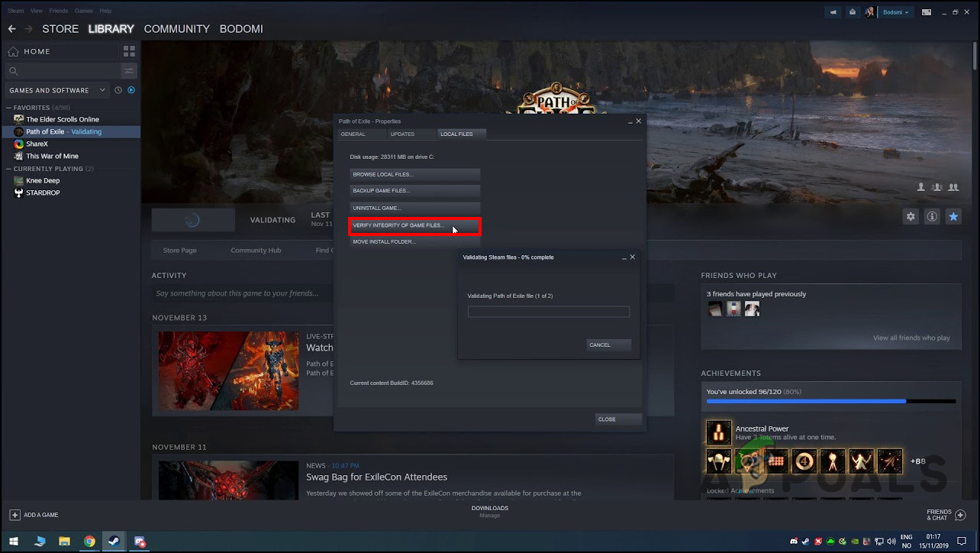The image size is (980, 553).
Task: Open the Windows Start menu
Action: [x=12, y=542]
